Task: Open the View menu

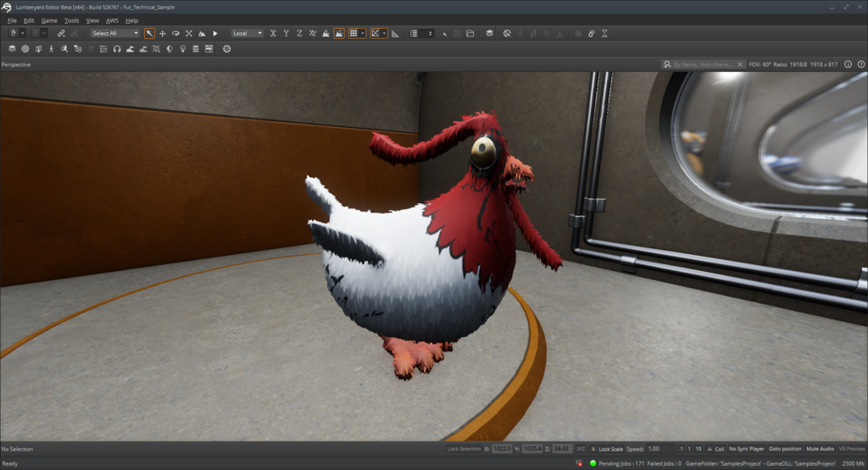Action: point(92,20)
